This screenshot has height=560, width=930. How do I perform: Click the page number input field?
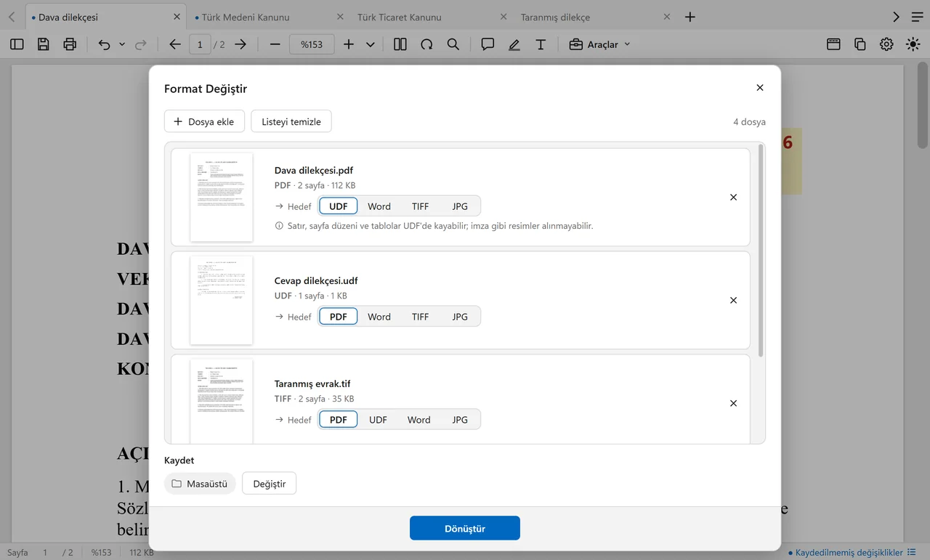tap(200, 44)
